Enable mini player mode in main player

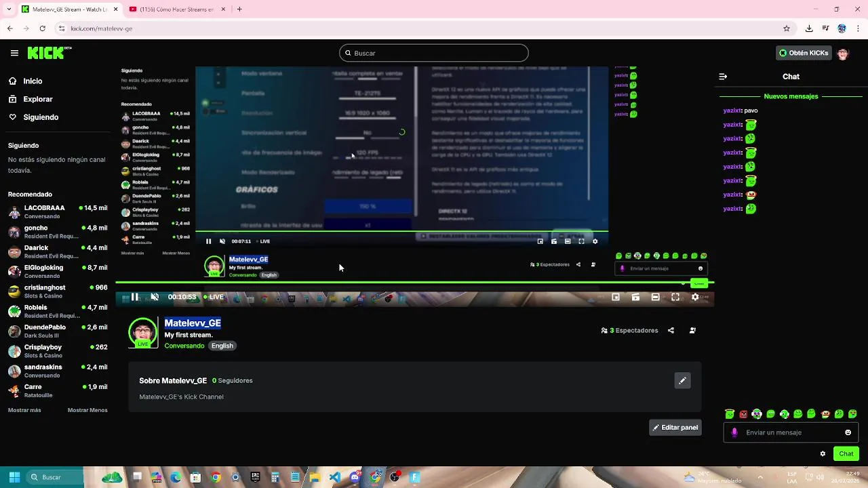[x=616, y=297]
